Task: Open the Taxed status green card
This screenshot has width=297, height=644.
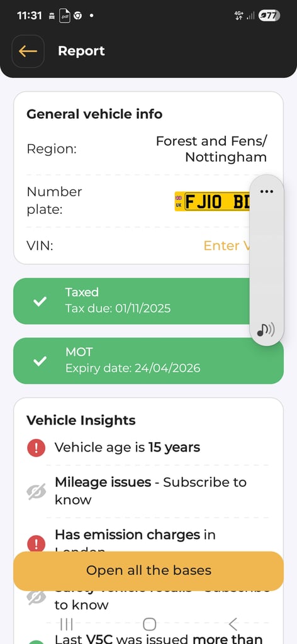Action: point(132,301)
